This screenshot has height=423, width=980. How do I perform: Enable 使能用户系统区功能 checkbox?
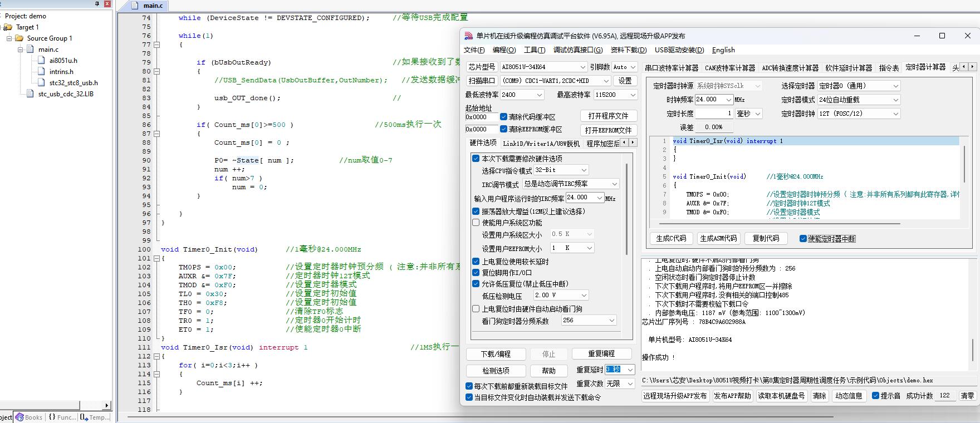476,223
